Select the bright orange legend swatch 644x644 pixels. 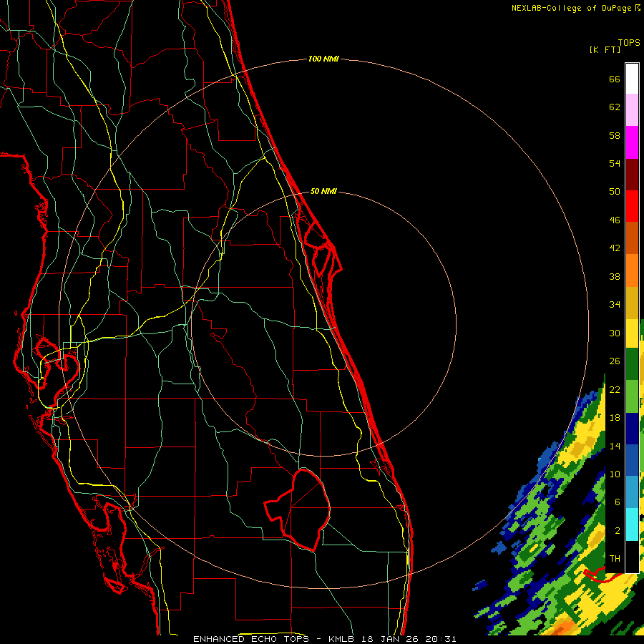click(x=632, y=270)
